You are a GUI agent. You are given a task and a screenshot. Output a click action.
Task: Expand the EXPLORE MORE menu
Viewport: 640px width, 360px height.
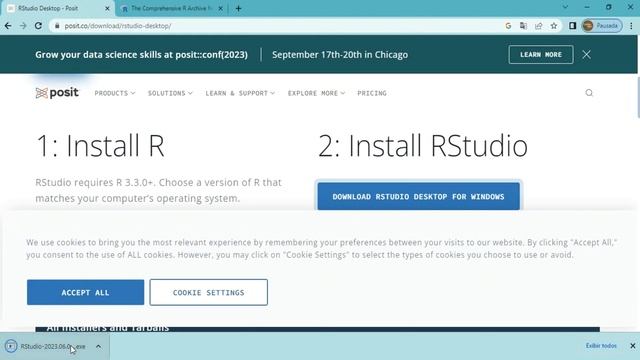click(316, 93)
